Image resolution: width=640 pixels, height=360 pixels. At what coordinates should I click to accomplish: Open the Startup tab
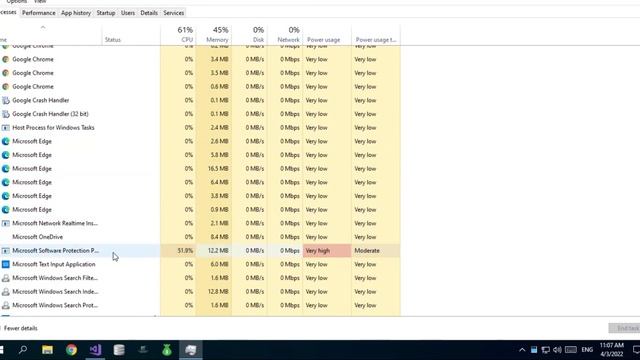coord(106,13)
